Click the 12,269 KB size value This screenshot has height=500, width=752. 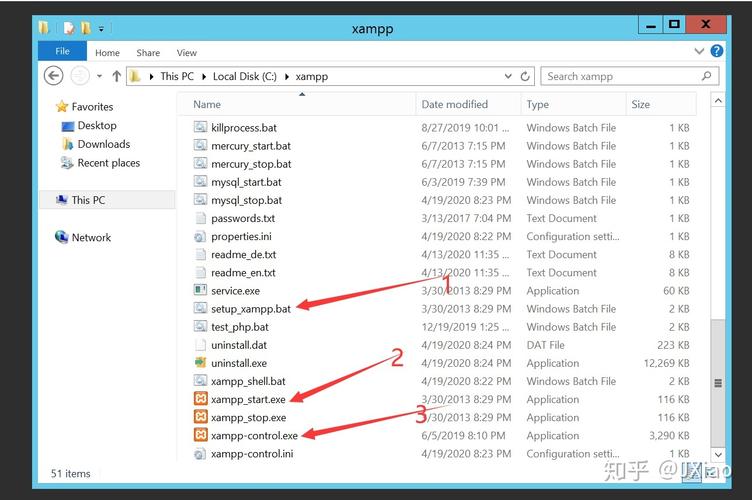(666, 363)
